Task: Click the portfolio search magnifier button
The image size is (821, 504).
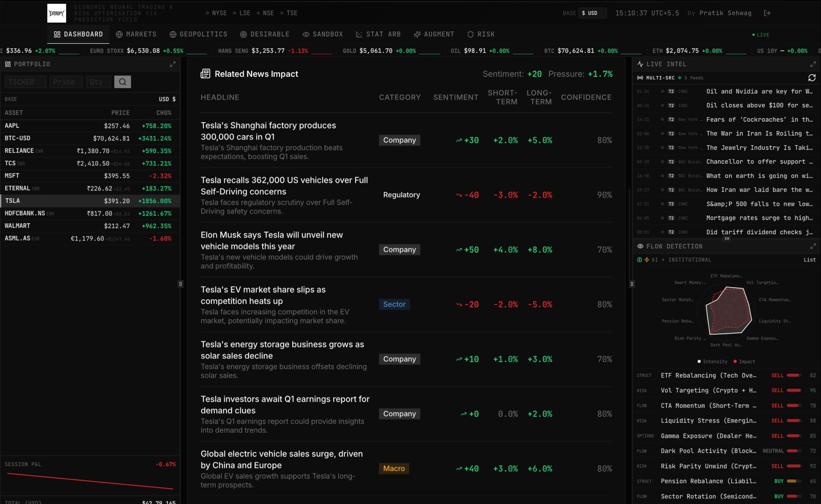Action: 123,82
